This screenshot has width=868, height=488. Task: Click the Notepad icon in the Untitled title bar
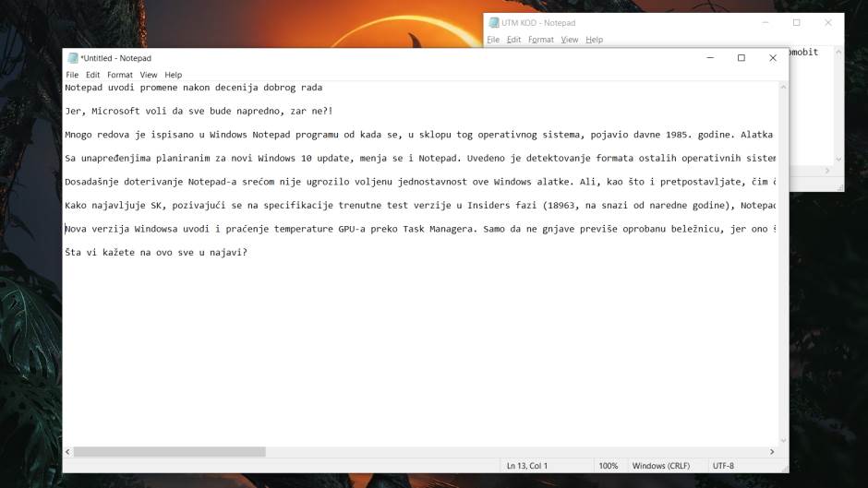click(x=72, y=58)
